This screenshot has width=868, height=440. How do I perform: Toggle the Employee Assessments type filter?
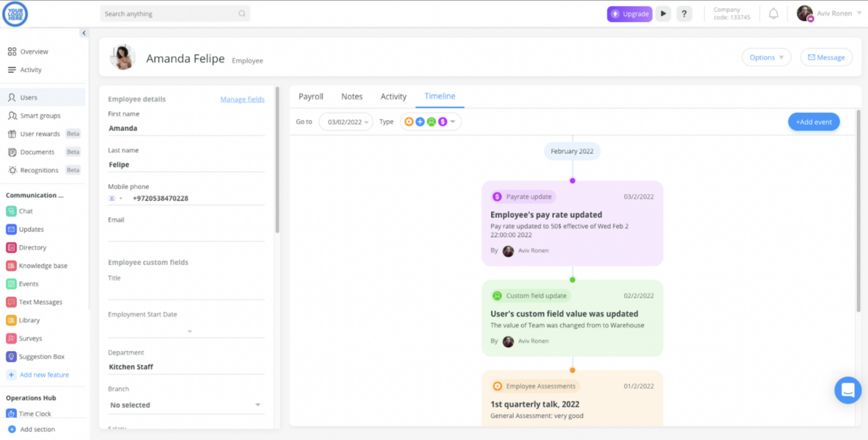point(409,121)
